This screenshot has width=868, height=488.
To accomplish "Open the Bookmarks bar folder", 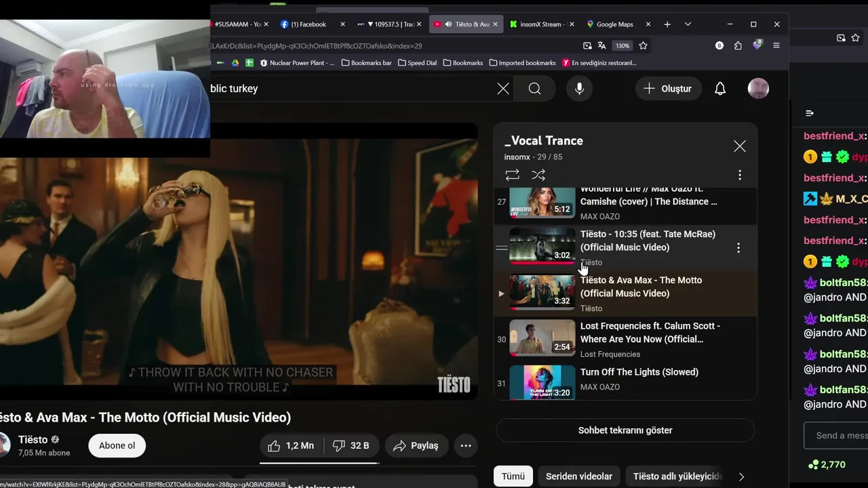I will (x=367, y=63).
